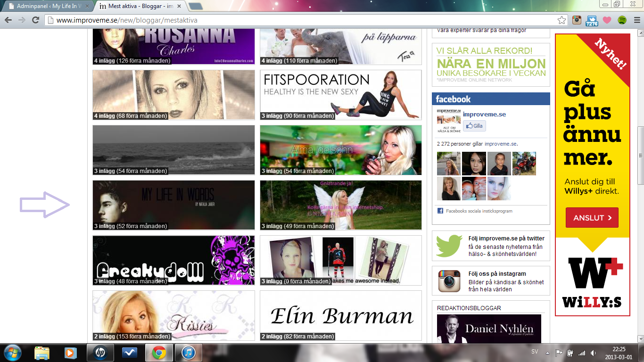Click the page's vertical scrollbar thumb
The width and height of the screenshot is (644, 362).
[x=640, y=156]
